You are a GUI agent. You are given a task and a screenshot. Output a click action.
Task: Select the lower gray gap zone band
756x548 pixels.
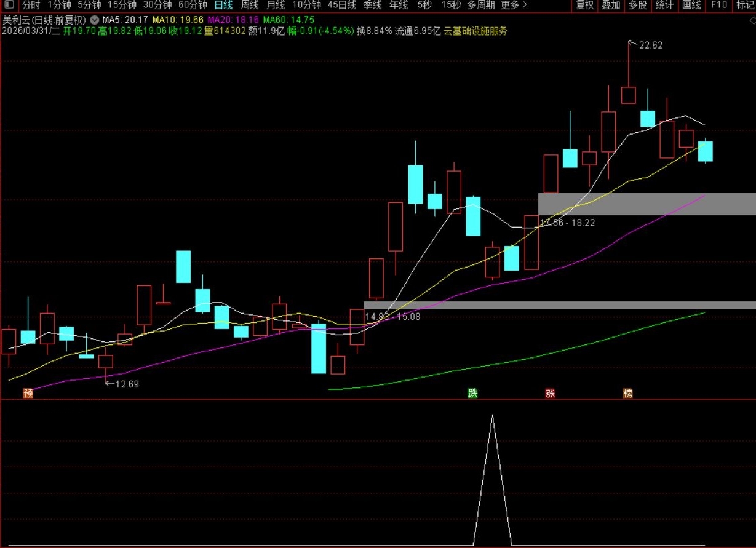tap(560, 305)
